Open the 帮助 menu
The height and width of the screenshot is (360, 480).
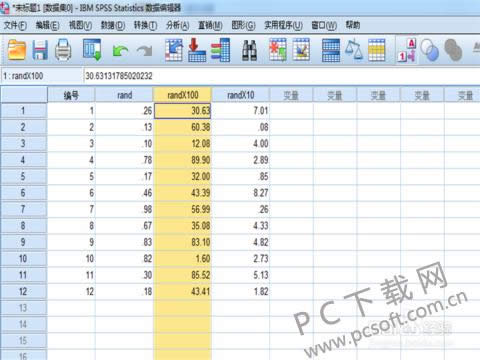(x=353, y=25)
